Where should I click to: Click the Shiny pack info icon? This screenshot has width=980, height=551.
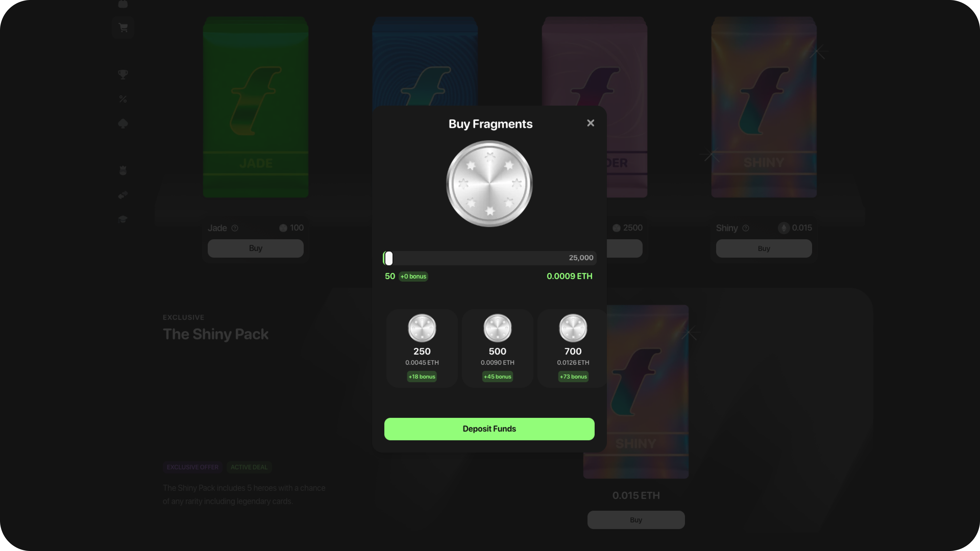click(x=746, y=228)
